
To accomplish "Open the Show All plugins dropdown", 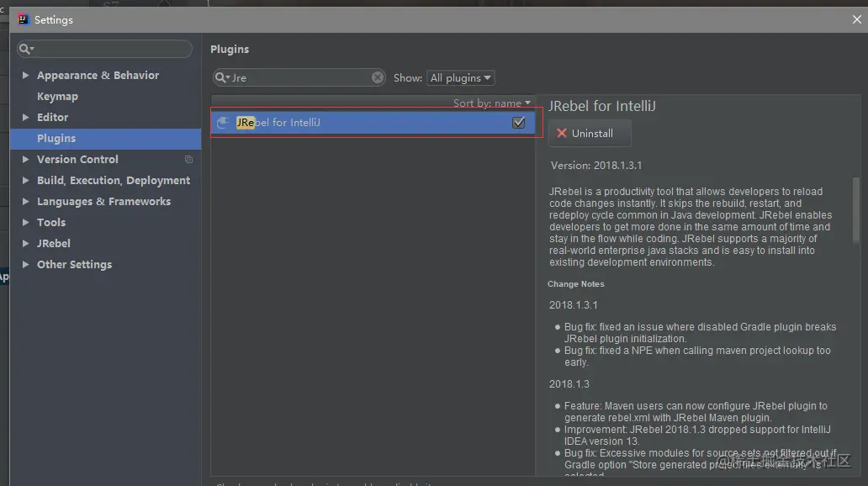I will click(461, 78).
